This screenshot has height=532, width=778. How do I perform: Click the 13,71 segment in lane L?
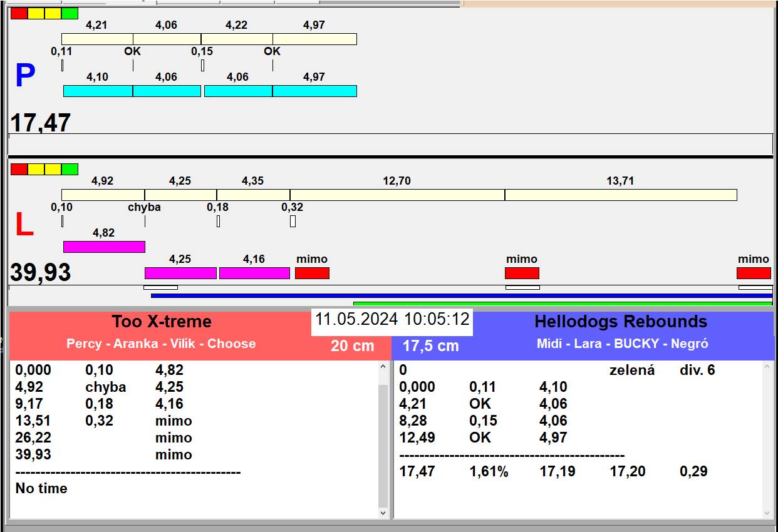pos(620,195)
